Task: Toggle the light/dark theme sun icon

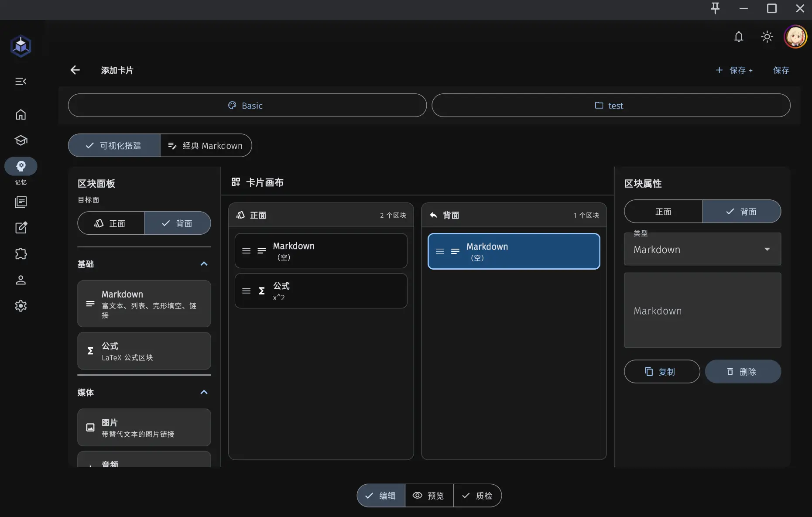Action: coord(767,37)
